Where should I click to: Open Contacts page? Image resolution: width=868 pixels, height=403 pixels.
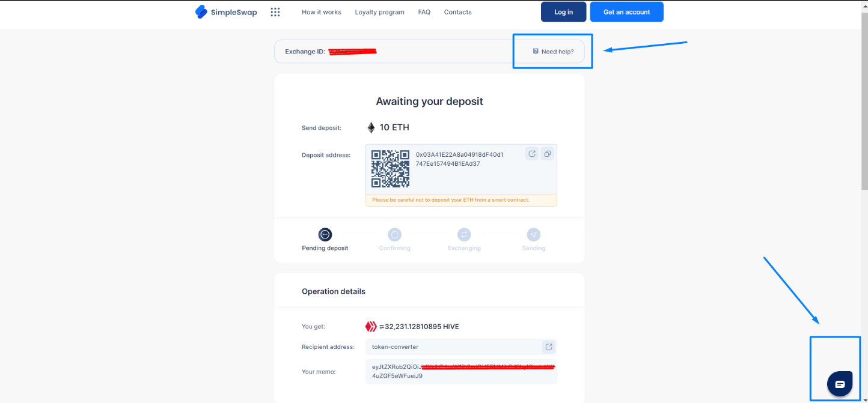457,12
